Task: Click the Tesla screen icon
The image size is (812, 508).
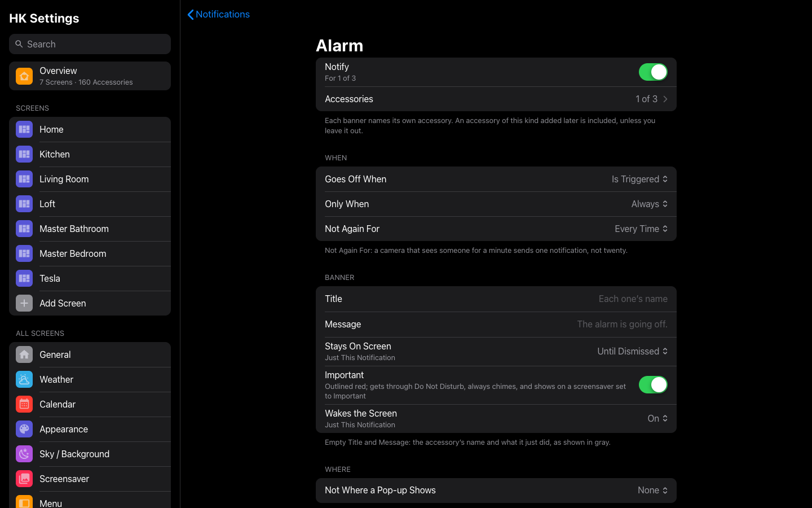Action: (x=24, y=278)
